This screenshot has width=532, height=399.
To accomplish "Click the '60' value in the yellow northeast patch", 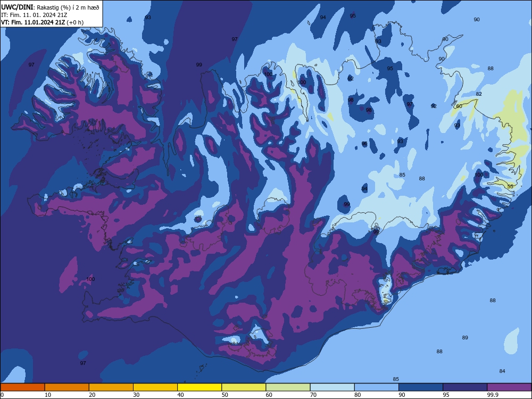I will click(459, 106).
